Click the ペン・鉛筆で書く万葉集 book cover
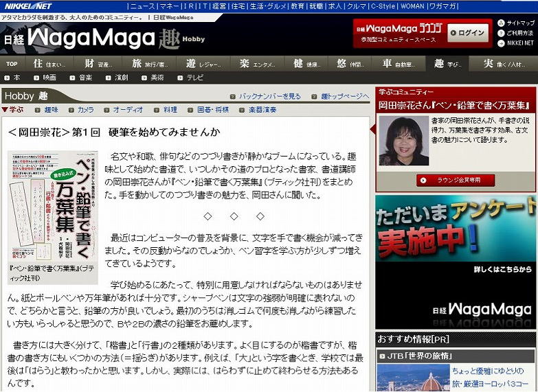This screenshot has height=392, width=538. click(53, 207)
